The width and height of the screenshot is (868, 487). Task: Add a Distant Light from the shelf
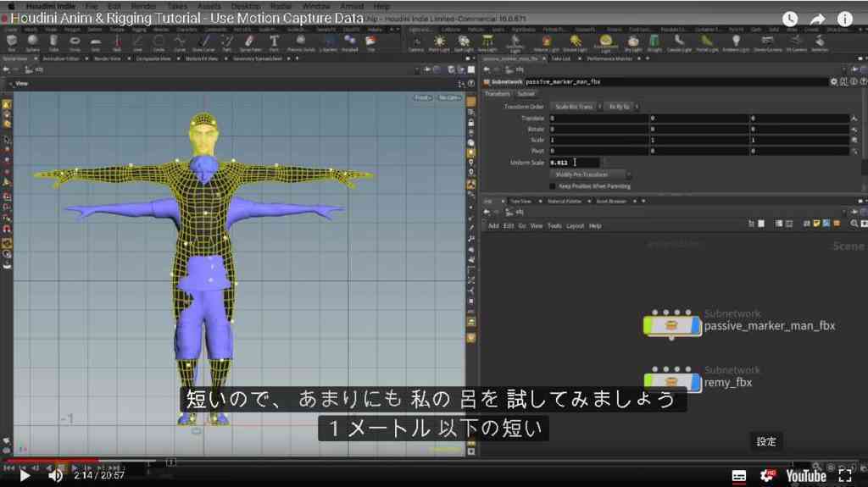(x=576, y=43)
